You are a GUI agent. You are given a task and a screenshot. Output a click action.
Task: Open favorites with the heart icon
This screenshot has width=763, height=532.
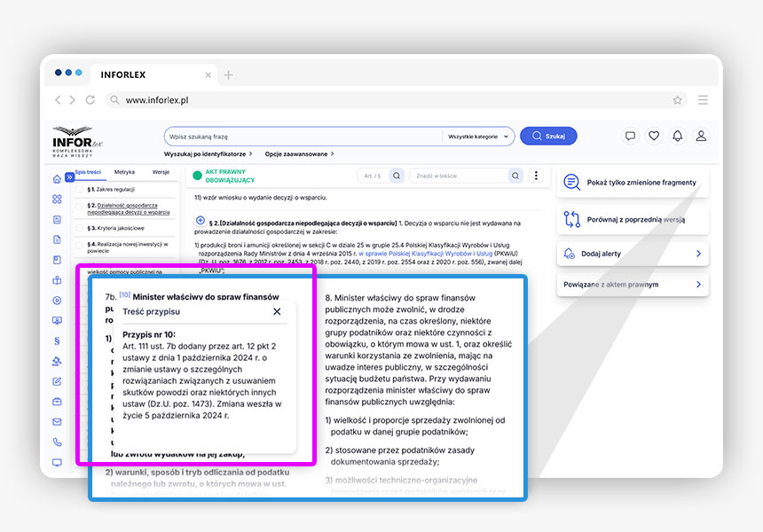[x=654, y=136]
